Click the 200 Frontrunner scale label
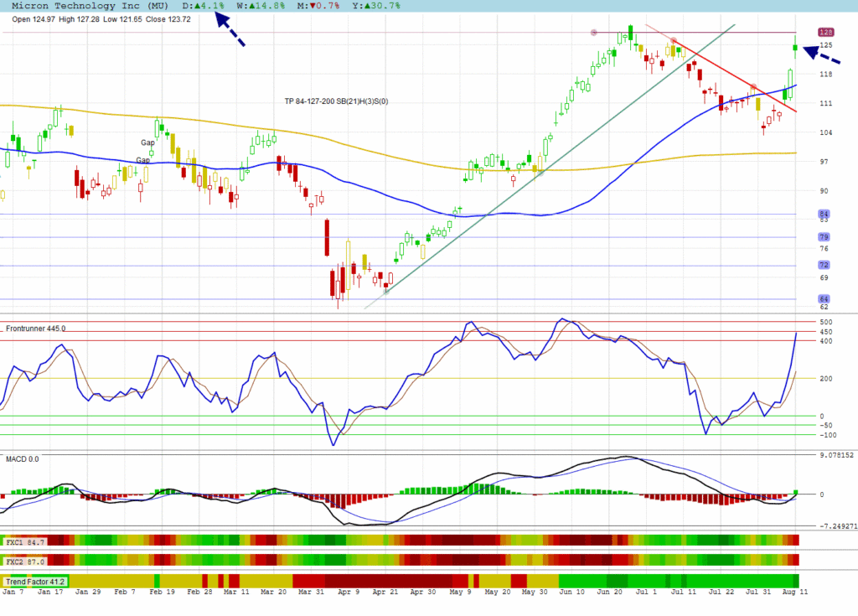The image size is (858, 616). click(x=826, y=378)
